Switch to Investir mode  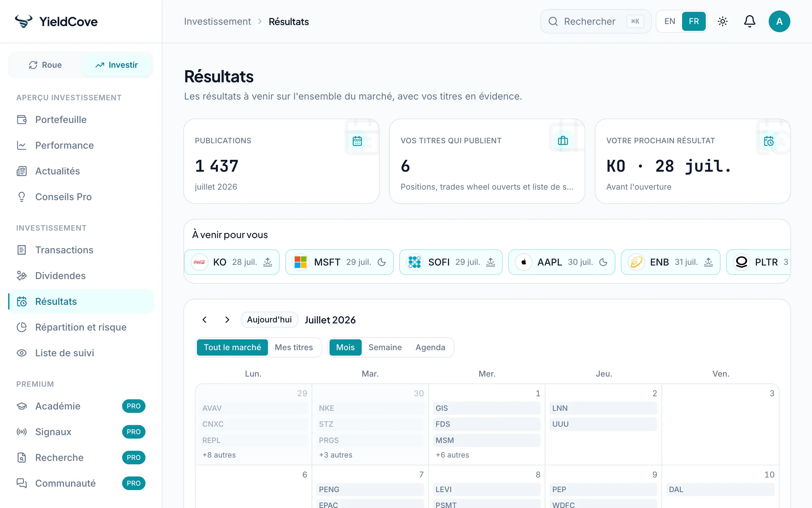[x=117, y=65]
